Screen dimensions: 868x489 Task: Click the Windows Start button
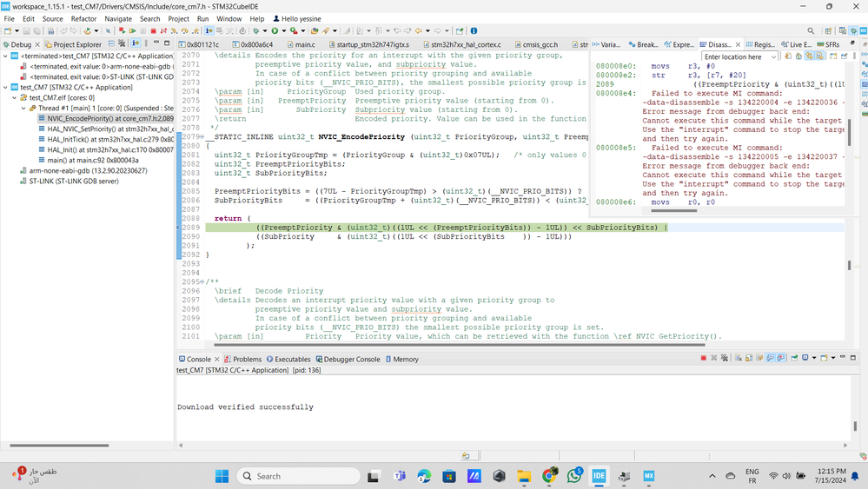coord(222,476)
